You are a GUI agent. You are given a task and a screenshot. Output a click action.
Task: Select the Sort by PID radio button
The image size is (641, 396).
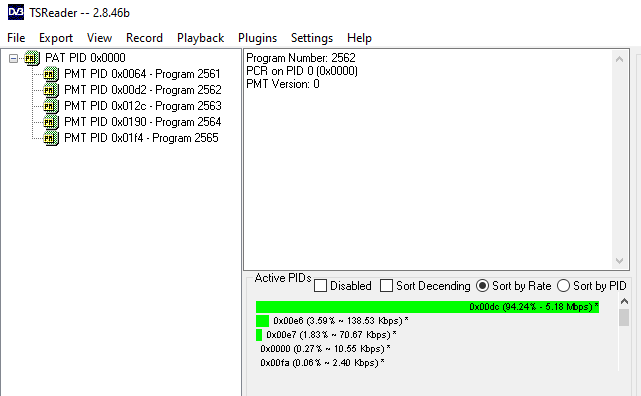pyautogui.click(x=563, y=286)
